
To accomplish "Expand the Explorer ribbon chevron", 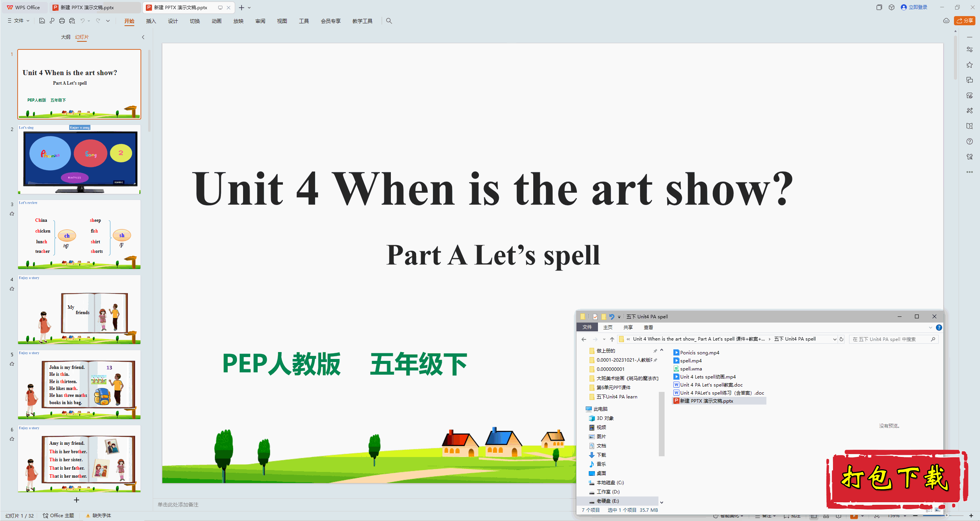I will [931, 328].
